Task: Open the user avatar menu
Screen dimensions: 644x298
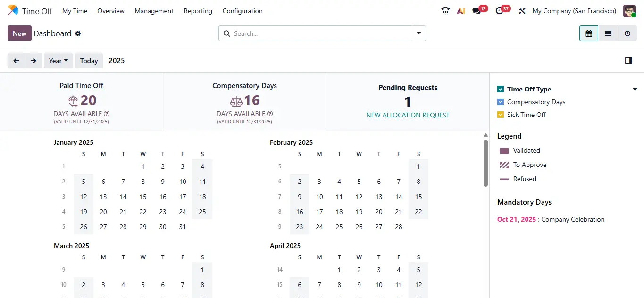Action: click(629, 11)
